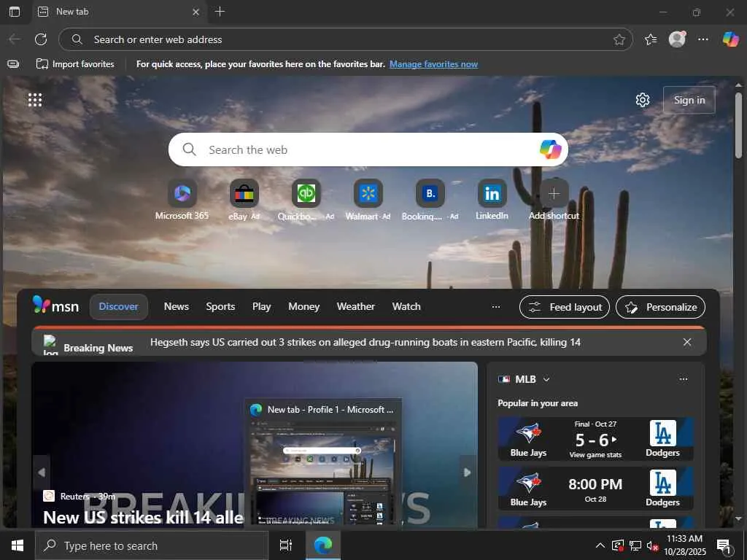Click the muted volume tray icon

[652, 545]
